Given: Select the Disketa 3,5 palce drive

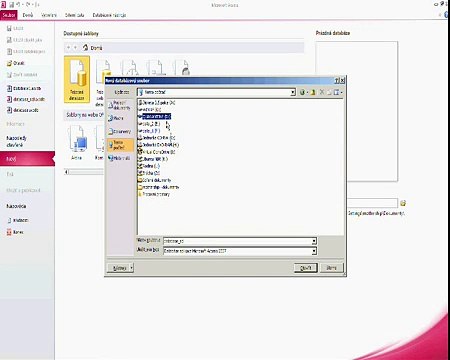Looking at the screenshot, I should (x=157, y=103).
